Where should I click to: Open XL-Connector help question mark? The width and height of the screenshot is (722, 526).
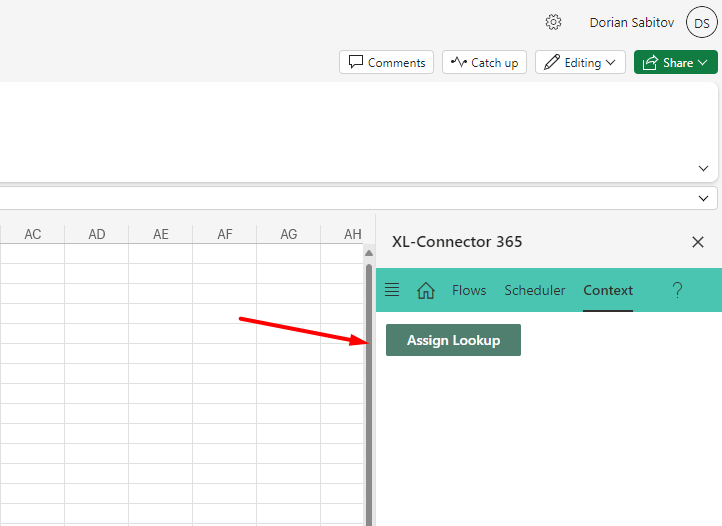[x=677, y=290]
